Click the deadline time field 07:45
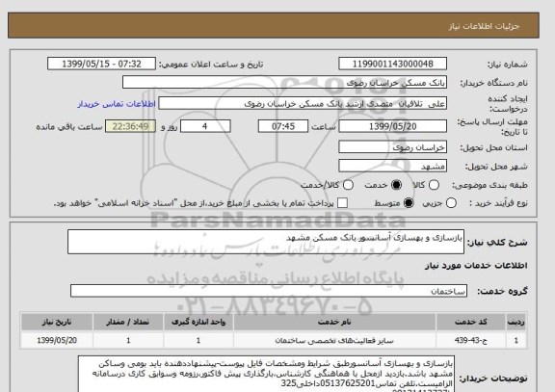 [283, 126]
